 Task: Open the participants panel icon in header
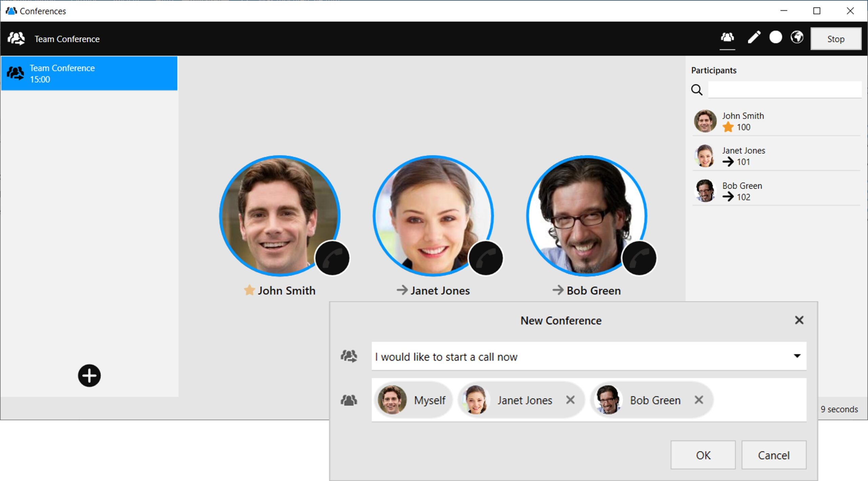tap(727, 38)
